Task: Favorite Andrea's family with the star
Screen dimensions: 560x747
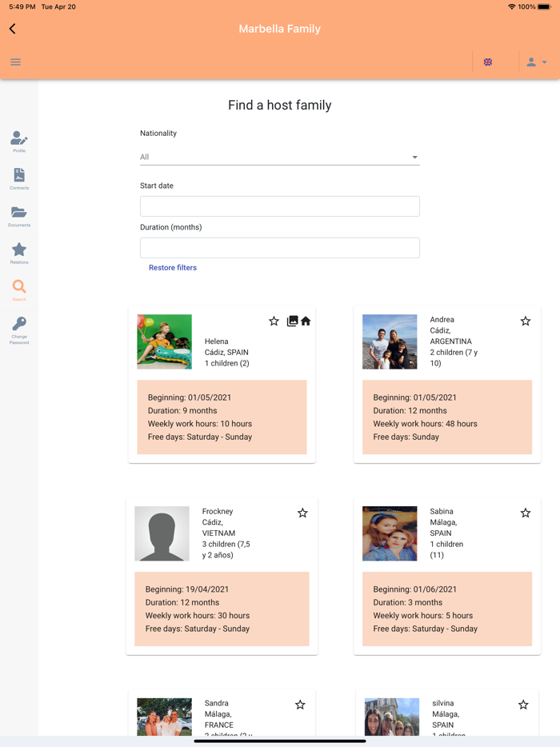Action: click(526, 321)
